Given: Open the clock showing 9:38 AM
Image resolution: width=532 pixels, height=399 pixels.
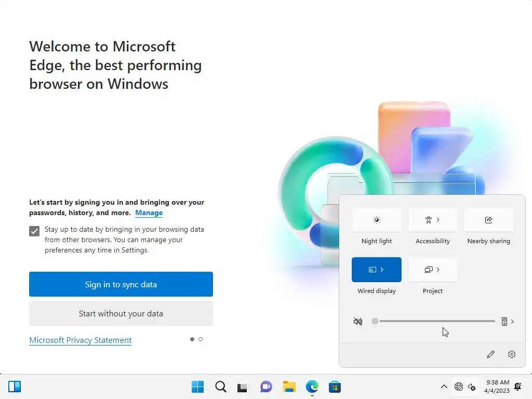Looking at the screenshot, I should point(497,387).
